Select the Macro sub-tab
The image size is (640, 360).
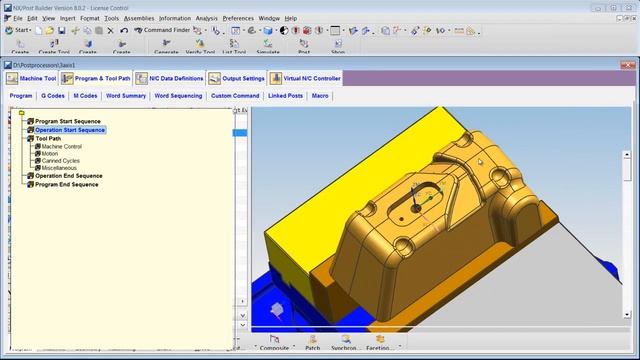tap(320, 96)
